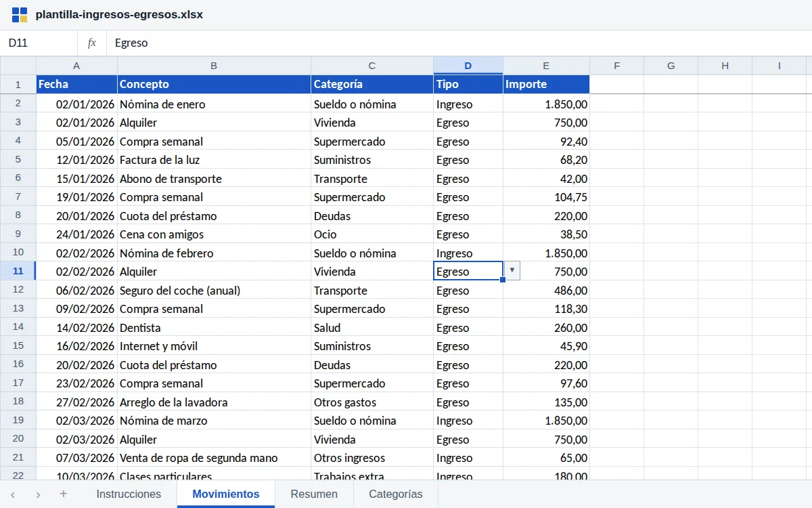
Task: Click the cell 'Seguro del coche (anual)'
Action: [x=214, y=290]
